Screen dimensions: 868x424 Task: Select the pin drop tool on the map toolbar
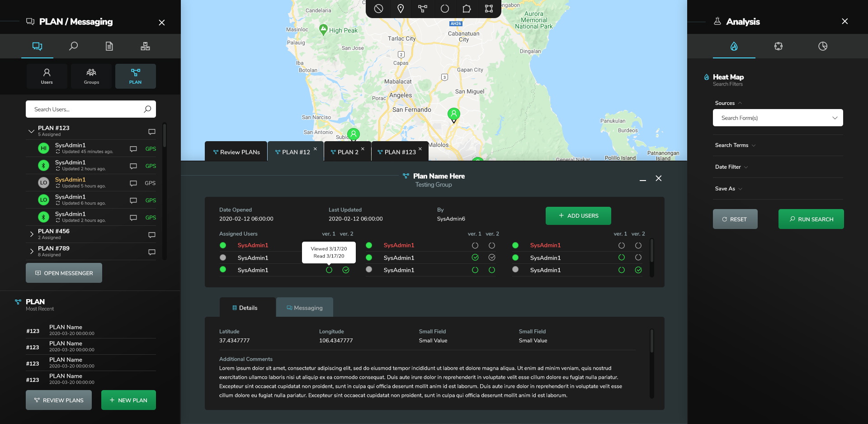[400, 9]
